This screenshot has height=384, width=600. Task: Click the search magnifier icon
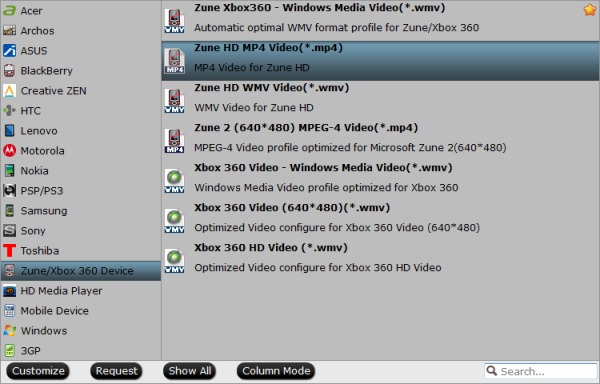coord(492,370)
